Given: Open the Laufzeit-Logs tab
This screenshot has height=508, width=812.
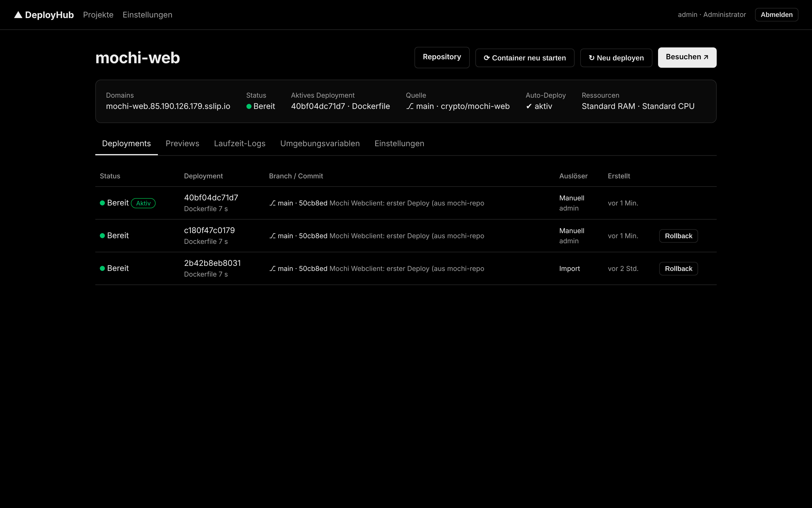Looking at the screenshot, I should (x=240, y=143).
